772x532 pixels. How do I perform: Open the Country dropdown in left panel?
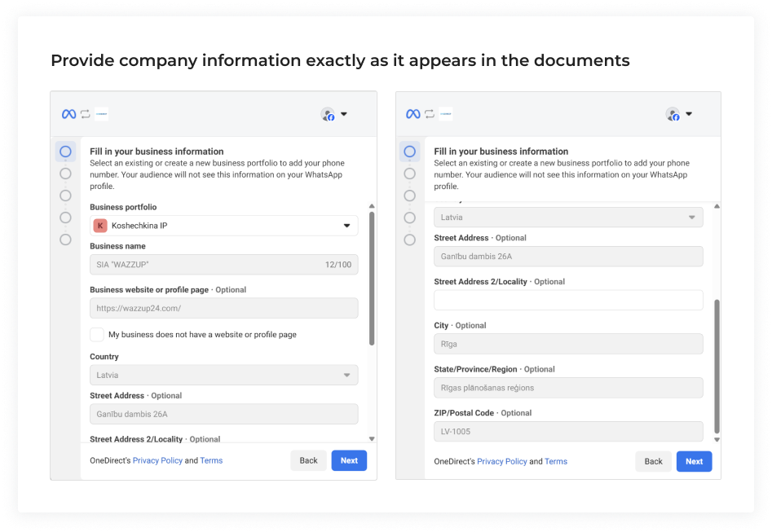click(223, 375)
